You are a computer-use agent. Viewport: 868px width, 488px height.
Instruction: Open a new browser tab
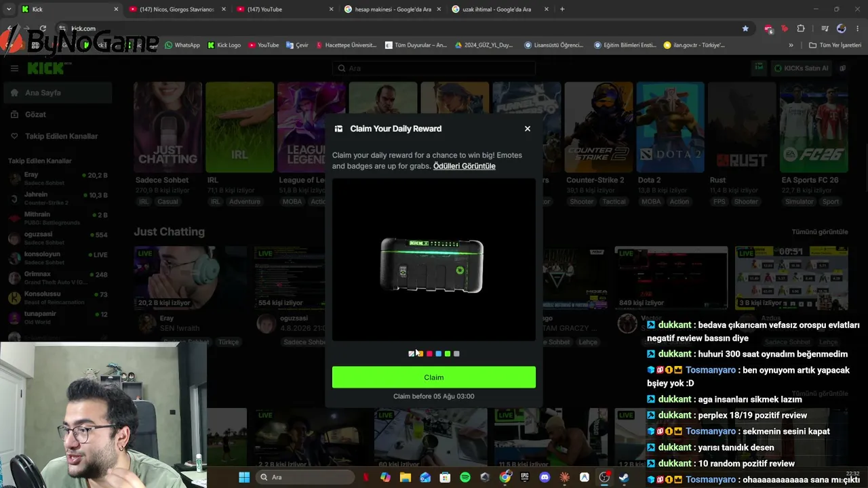[562, 9]
